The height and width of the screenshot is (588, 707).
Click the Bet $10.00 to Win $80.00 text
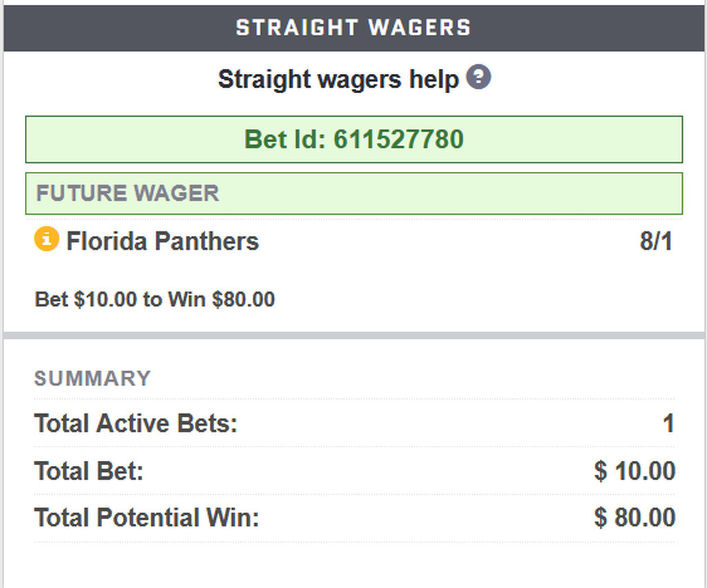[155, 300]
